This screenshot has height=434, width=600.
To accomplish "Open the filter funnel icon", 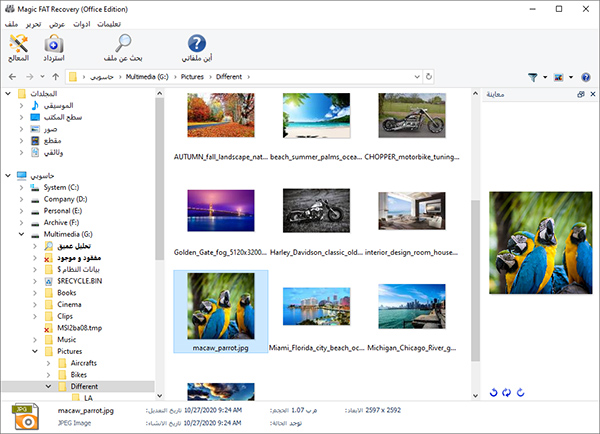I will click(533, 77).
